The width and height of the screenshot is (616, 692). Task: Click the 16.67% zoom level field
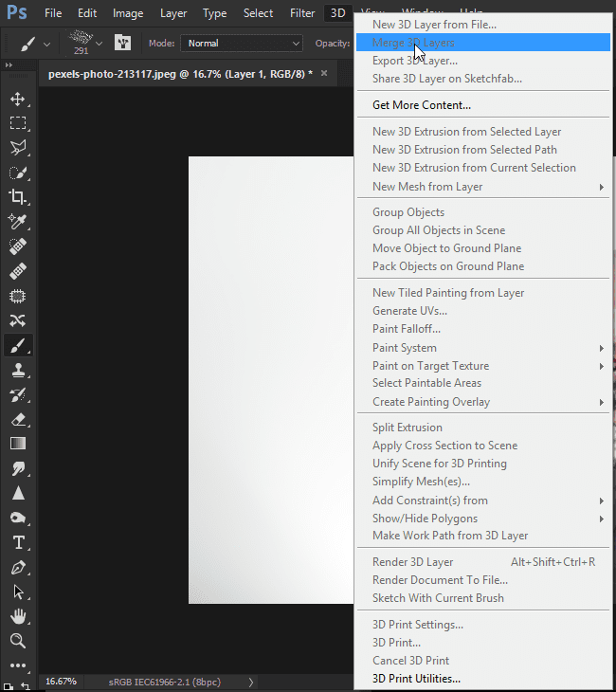point(61,681)
